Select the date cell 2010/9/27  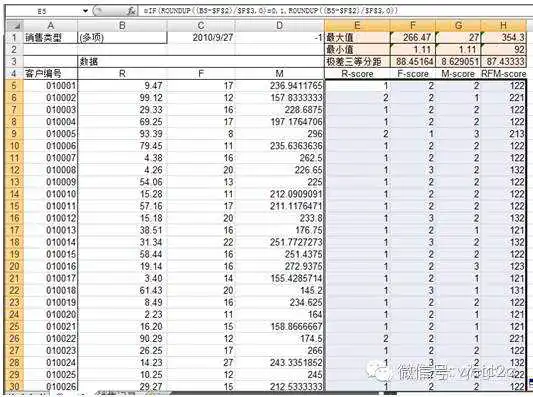(201, 37)
